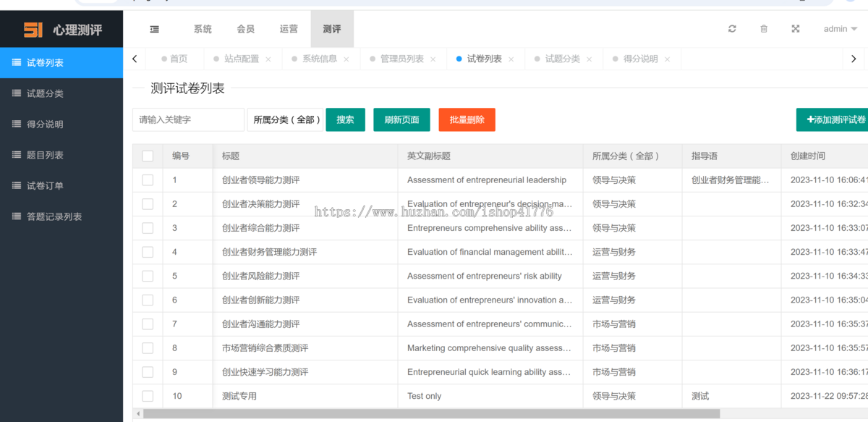Collapse the sidebar with the menu-fold icon
This screenshot has width=868, height=422.
[x=154, y=29]
